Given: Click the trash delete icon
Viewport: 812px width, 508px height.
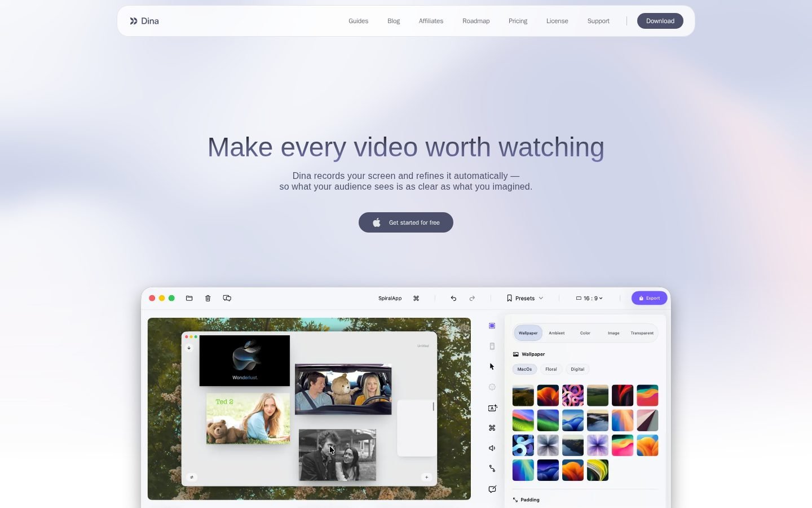Looking at the screenshot, I should pyautogui.click(x=208, y=298).
